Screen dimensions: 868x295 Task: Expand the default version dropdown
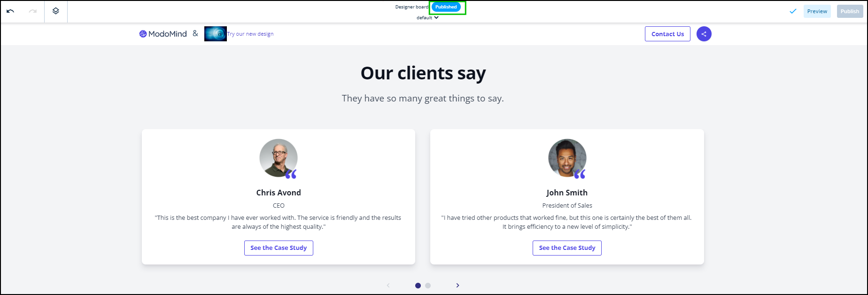coord(427,18)
